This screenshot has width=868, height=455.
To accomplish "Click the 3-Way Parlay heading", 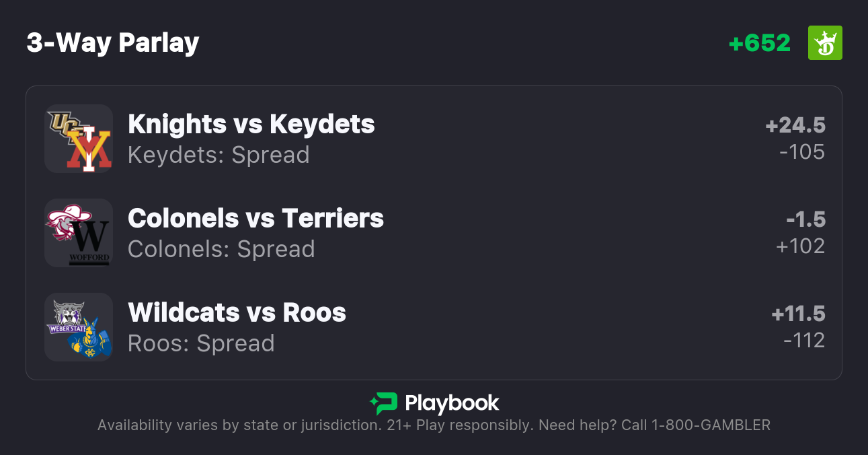I will (x=113, y=43).
